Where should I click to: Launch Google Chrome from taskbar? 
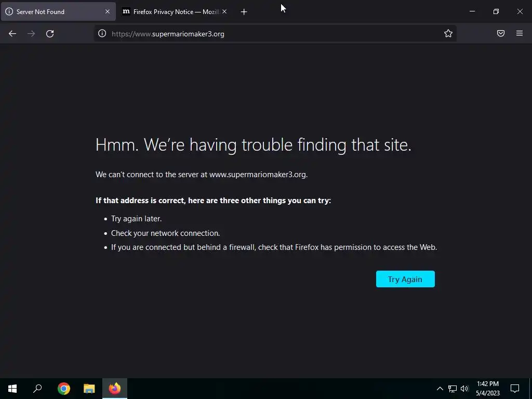pyautogui.click(x=64, y=389)
